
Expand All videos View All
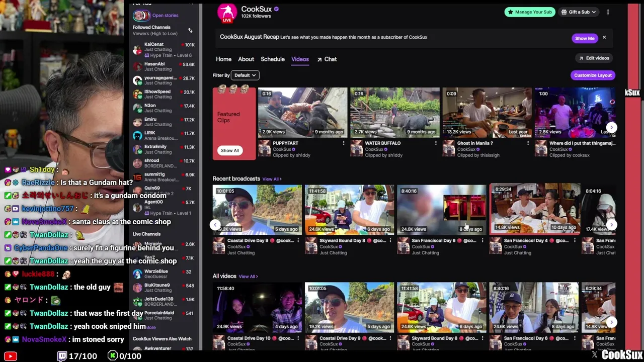pos(249,277)
